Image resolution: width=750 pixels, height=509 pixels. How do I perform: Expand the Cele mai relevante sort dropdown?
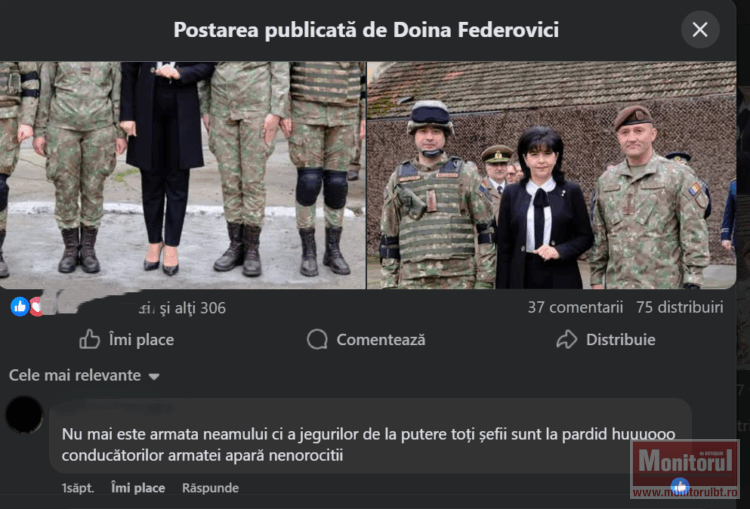click(84, 376)
